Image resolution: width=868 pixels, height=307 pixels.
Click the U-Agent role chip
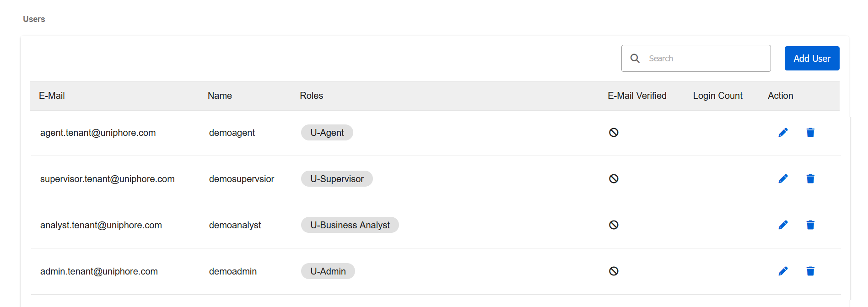tap(327, 133)
